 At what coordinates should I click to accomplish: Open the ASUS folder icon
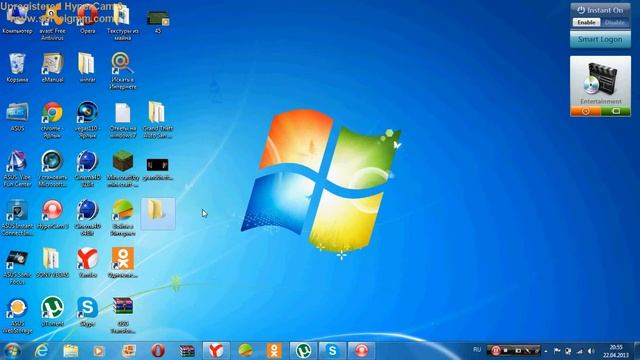(17, 117)
